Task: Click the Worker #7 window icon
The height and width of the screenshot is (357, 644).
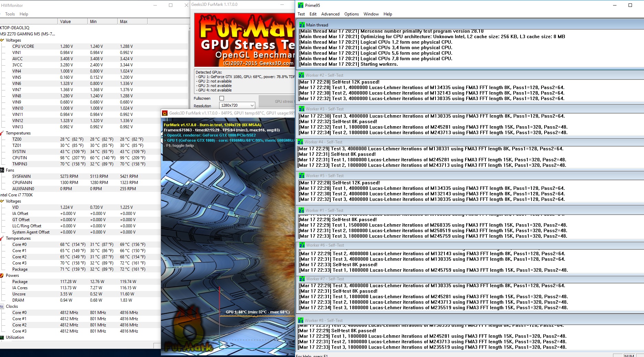Action: click(x=302, y=279)
